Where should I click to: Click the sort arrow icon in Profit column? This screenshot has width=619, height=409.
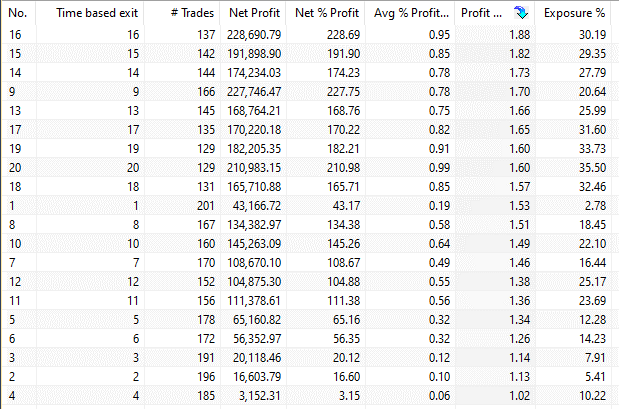[x=520, y=14]
